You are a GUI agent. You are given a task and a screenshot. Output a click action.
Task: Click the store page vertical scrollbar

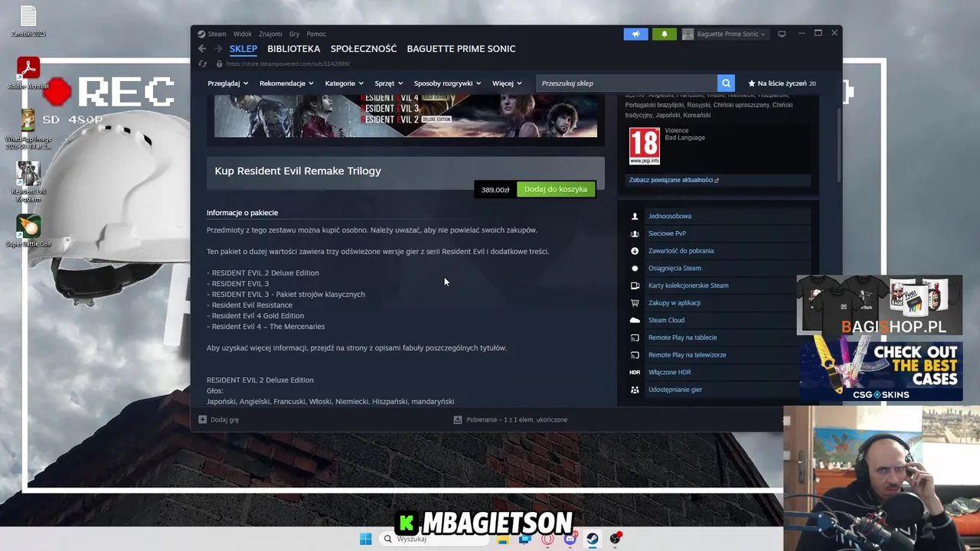click(x=838, y=145)
